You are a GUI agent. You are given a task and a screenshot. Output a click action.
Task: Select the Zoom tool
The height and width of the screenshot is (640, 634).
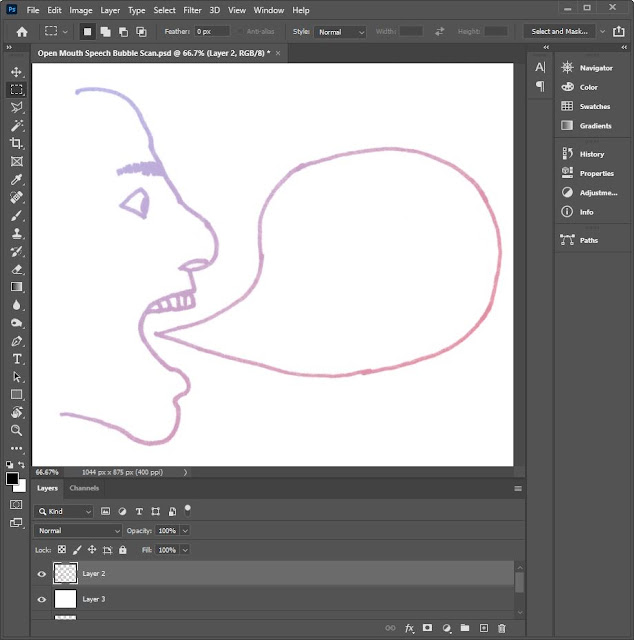(16, 430)
